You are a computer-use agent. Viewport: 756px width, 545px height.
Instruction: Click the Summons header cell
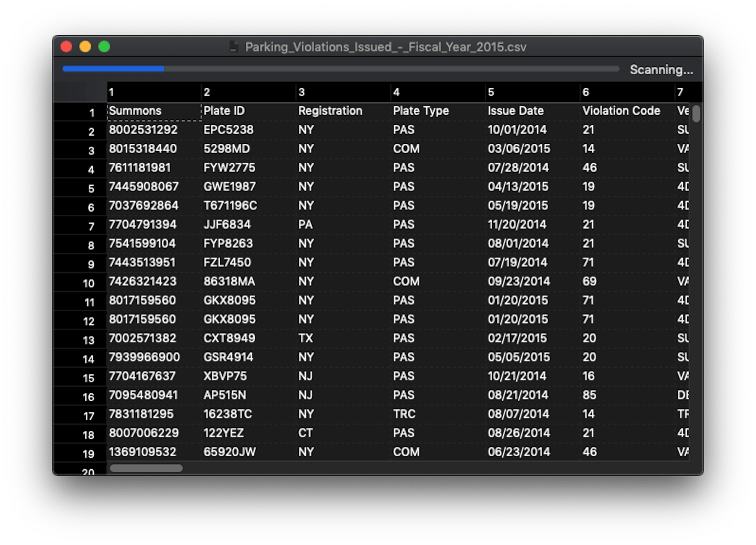point(154,111)
